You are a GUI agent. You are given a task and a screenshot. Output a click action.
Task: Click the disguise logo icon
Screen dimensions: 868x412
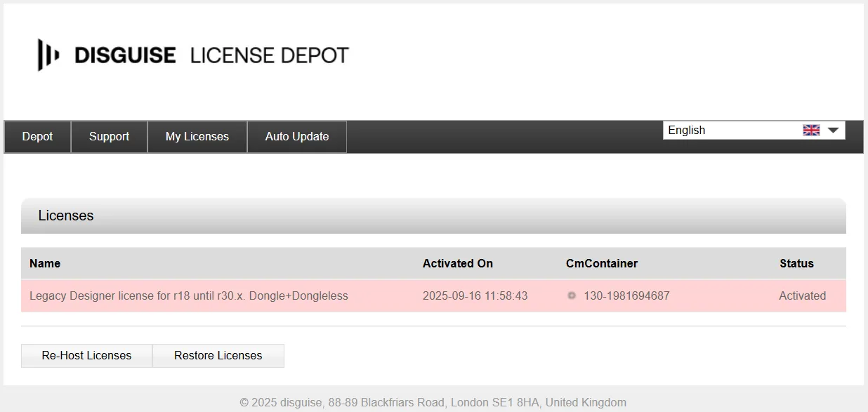[x=48, y=55]
